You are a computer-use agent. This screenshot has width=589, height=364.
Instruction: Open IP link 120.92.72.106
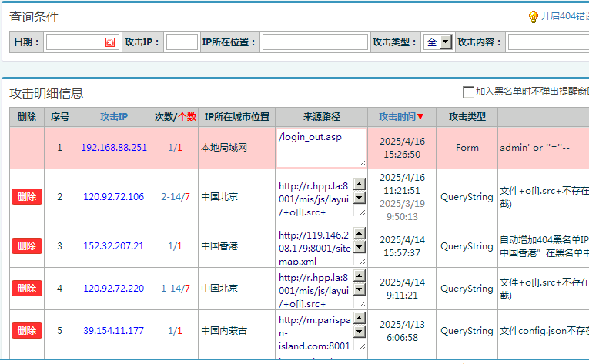(x=114, y=197)
